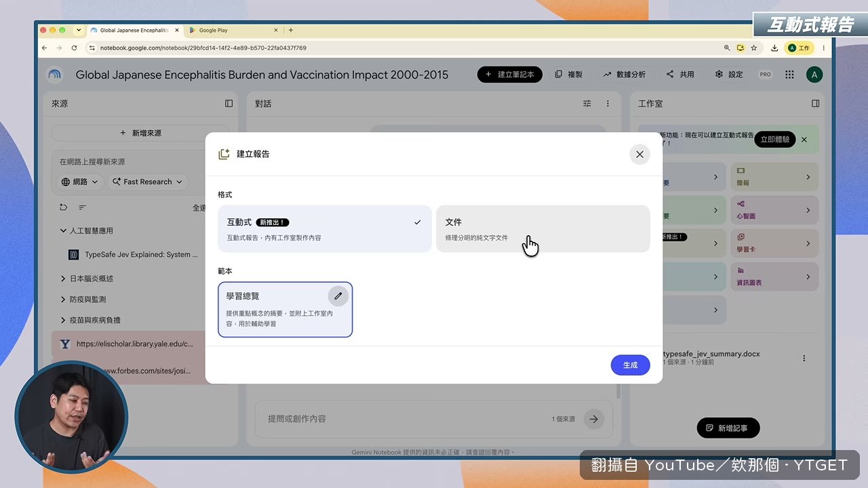The image size is (868, 488).
Task: Open the Google apps grid icon
Action: [789, 75]
